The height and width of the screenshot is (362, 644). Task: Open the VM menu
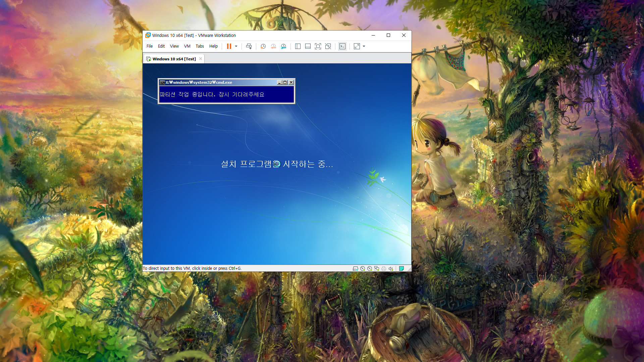(x=187, y=46)
